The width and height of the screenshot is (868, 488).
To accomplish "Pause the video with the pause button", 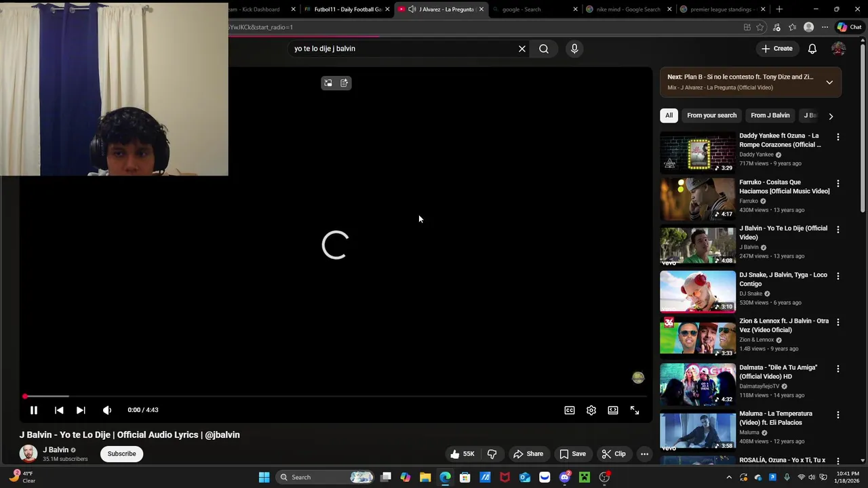I will tap(33, 410).
